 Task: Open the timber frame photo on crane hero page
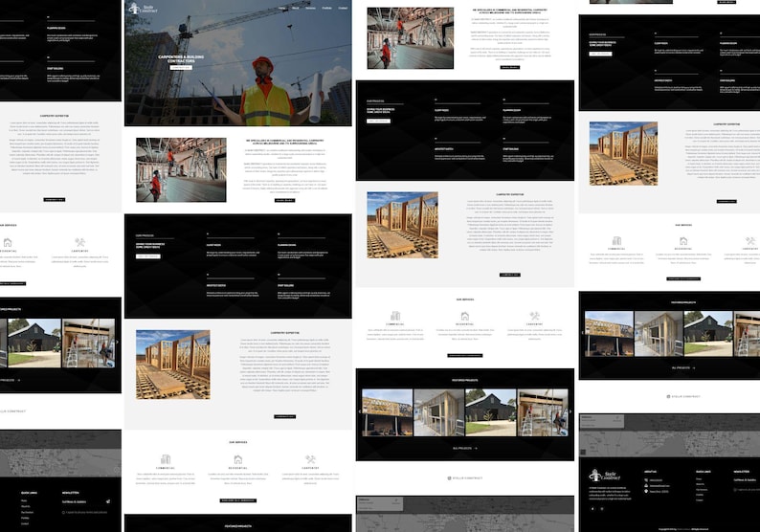pyautogui.click(x=173, y=365)
